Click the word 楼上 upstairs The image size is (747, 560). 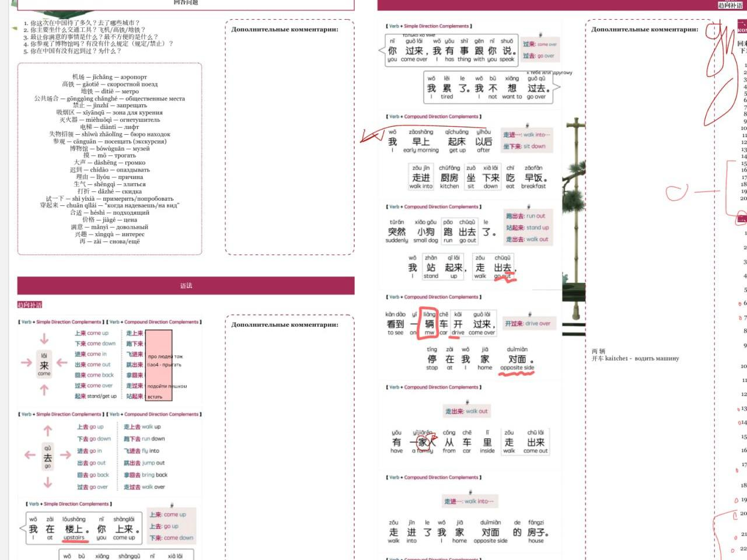pos(74,528)
